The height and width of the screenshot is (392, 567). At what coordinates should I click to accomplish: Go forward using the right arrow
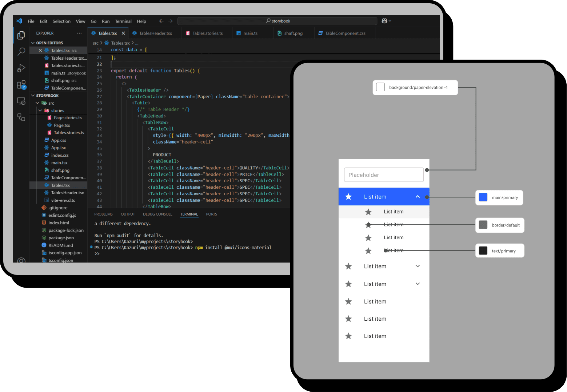(170, 21)
